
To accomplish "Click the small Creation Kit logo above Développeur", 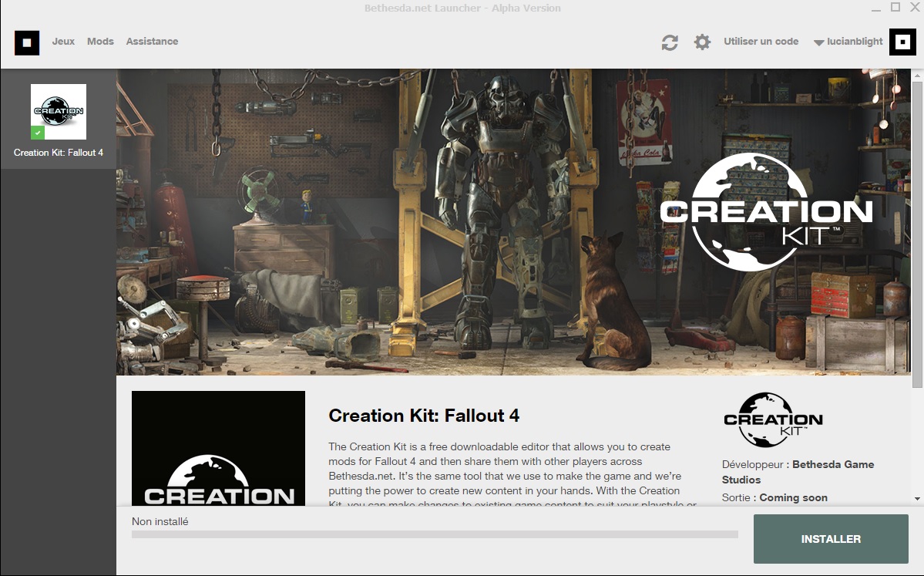I will 773,420.
